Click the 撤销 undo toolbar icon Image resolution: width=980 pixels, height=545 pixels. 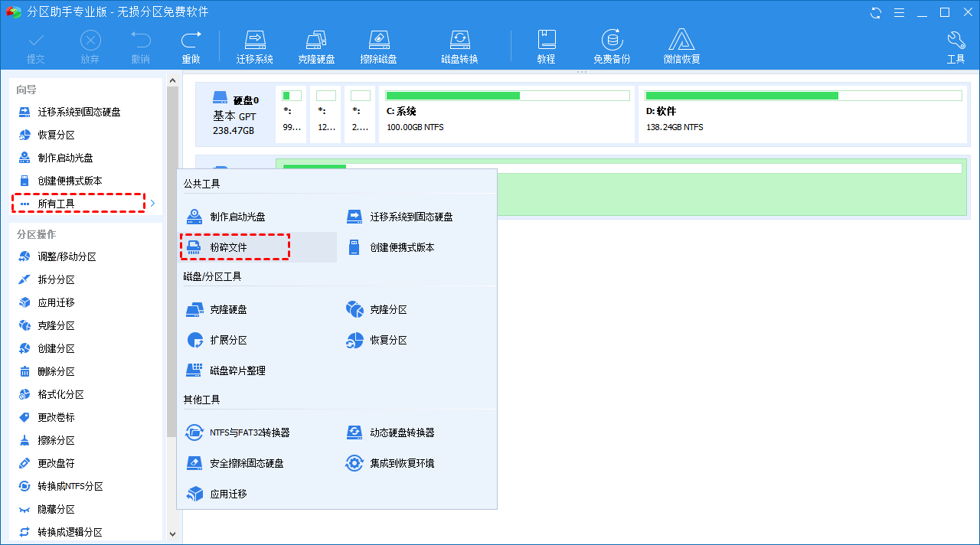140,47
